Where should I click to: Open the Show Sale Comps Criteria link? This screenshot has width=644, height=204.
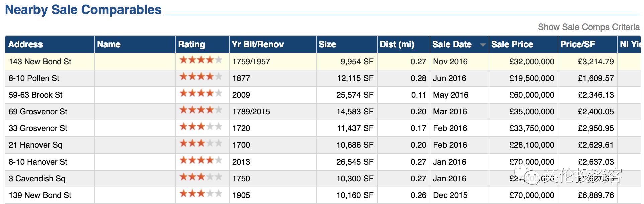[588, 27]
